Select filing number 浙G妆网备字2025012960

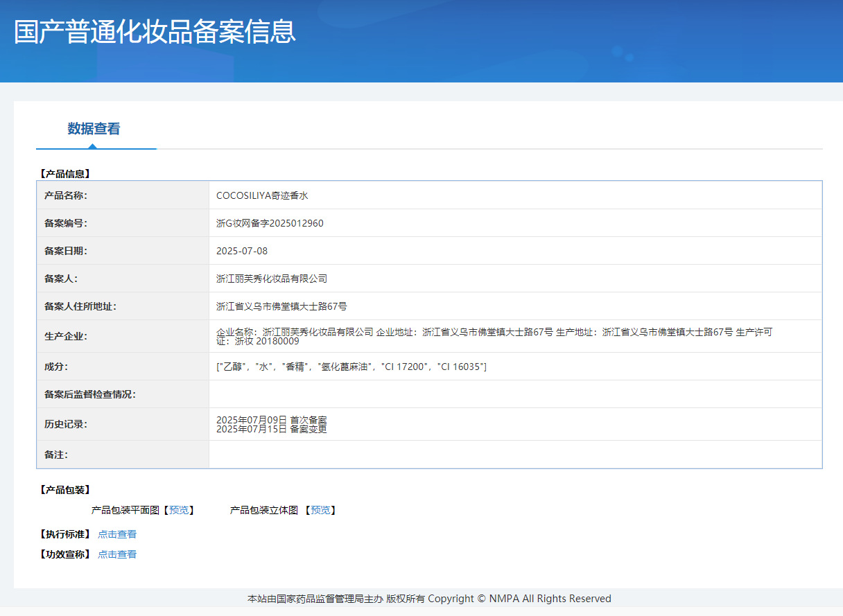pos(270,223)
